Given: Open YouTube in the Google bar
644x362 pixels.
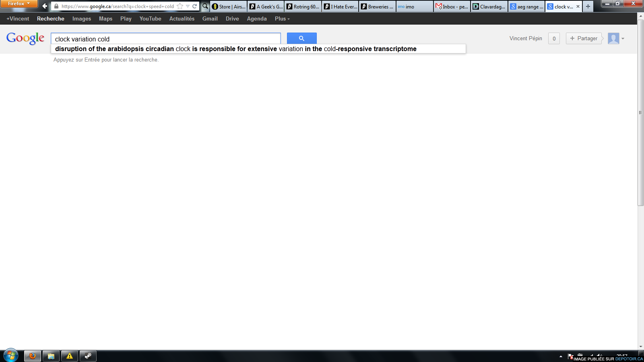Looking at the screenshot, I should [x=151, y=19].
